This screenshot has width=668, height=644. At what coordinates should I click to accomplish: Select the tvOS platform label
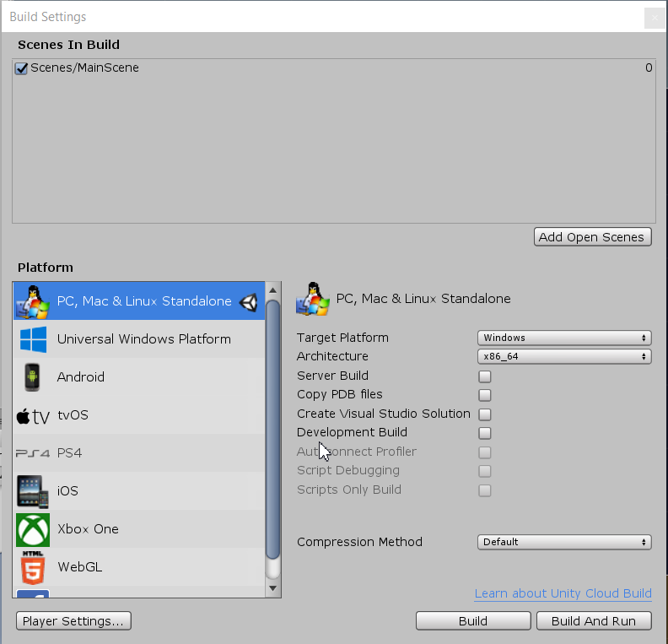click(73, 415)
